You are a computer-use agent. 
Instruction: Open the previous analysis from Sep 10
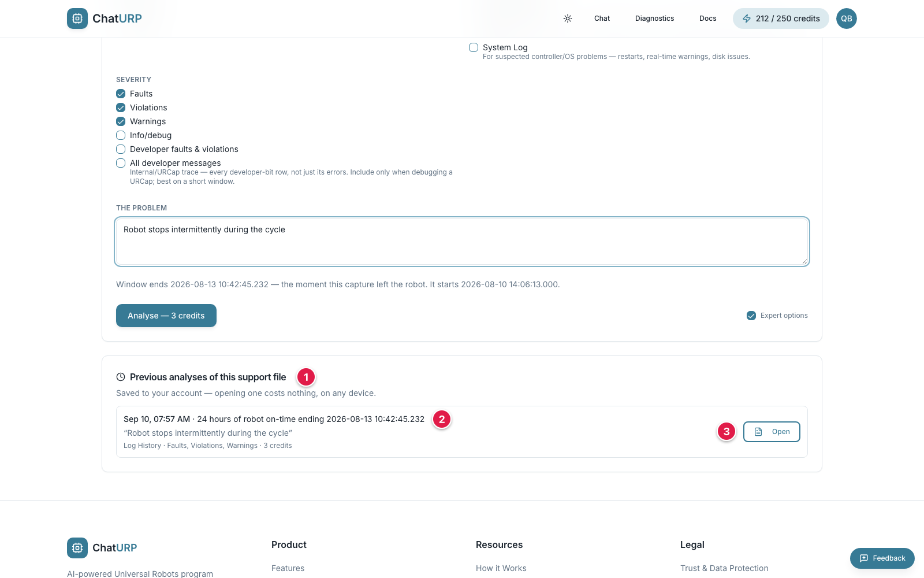tap(772, 432)
